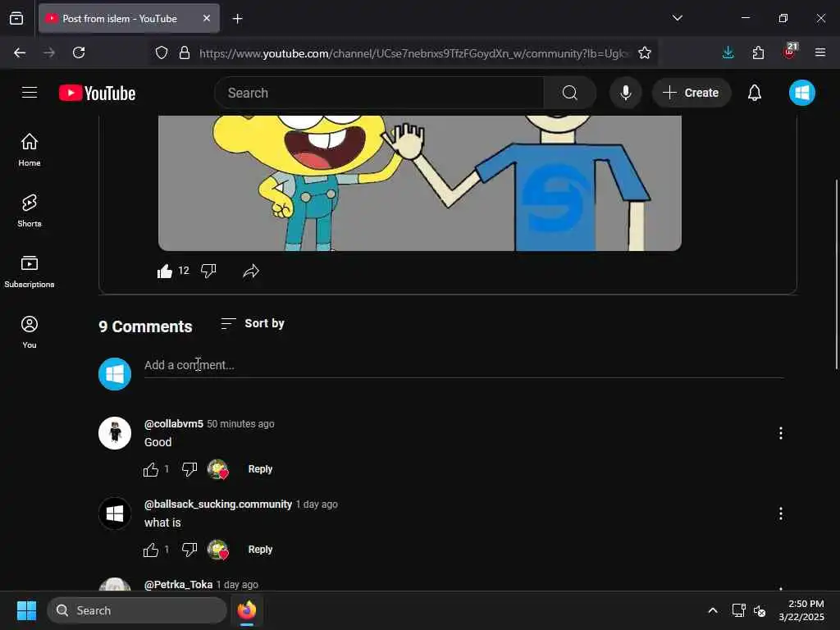Viewport: 840px width, 630px height.
Task: Select the Post from islem browser tab
Action: [129, 18]
